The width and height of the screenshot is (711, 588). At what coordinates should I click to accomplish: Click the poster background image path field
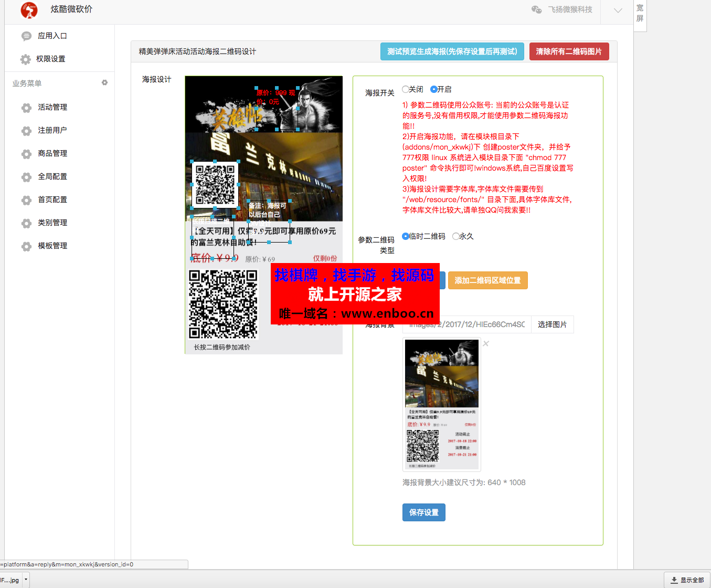click(x=466, y=324)
